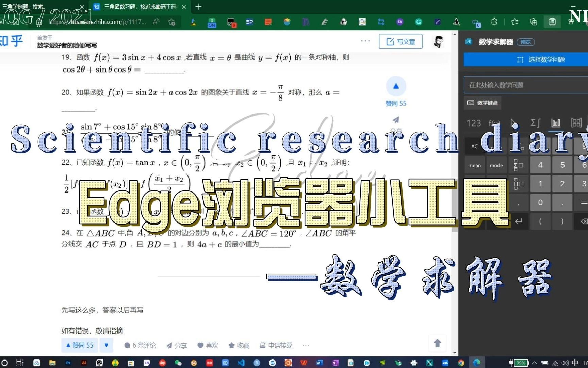Click 收藏 favorite in the bottom bar
The width and height of the screenshot is (588, 368).
(x=239, y=346)
